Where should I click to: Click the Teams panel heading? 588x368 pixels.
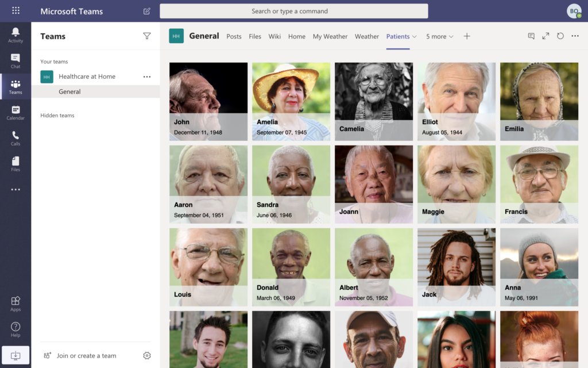click(53, 36)
